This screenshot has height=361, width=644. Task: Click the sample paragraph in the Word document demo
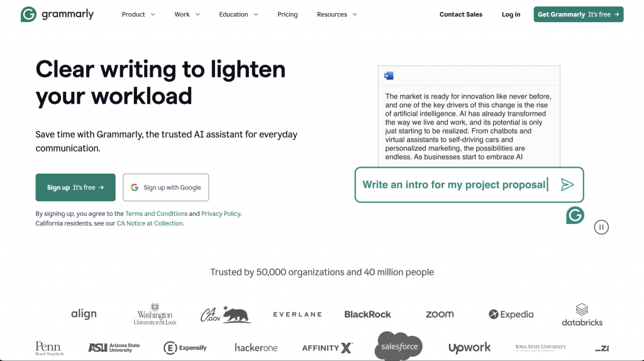[468, 126]
